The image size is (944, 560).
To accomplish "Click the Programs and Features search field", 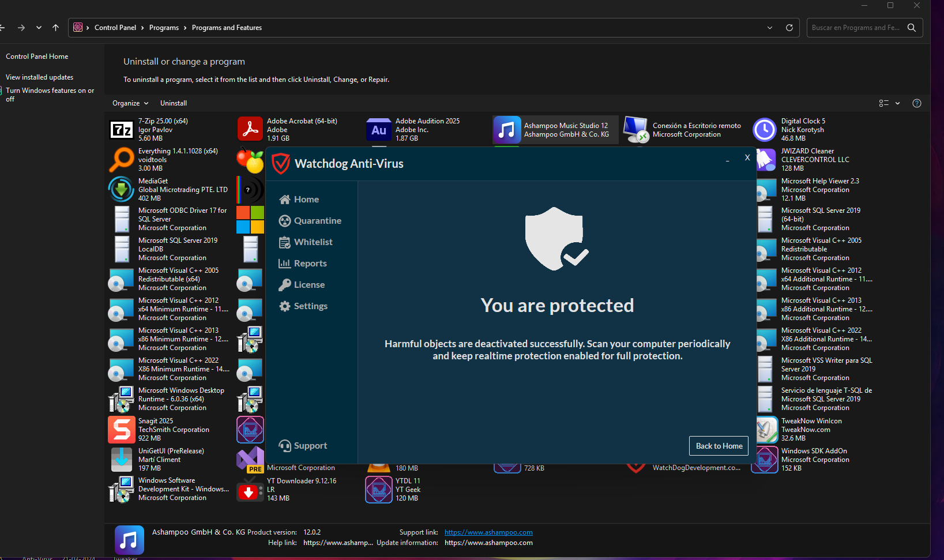I will (x=856, y=28).
